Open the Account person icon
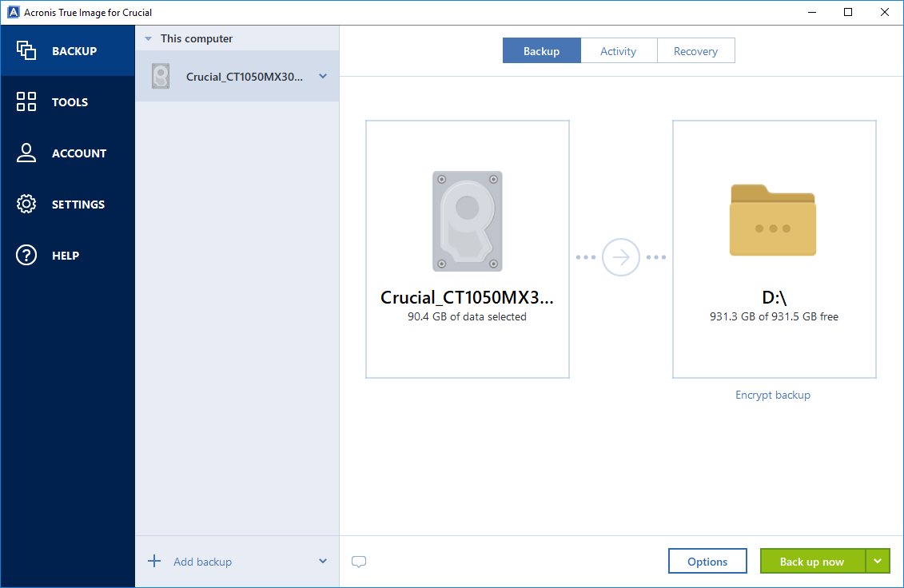Viewport: 904px width, 588px height. pos(26,153)
